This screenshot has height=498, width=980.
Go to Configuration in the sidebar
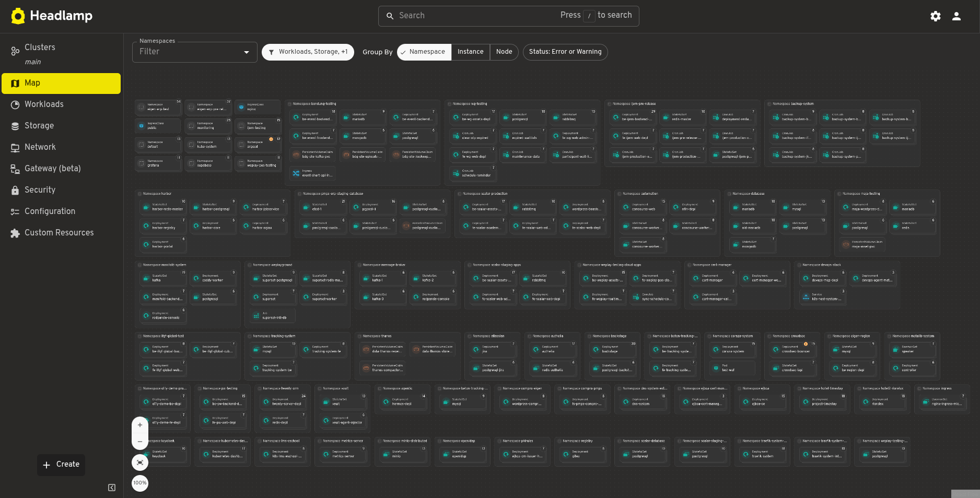[61, 211]
